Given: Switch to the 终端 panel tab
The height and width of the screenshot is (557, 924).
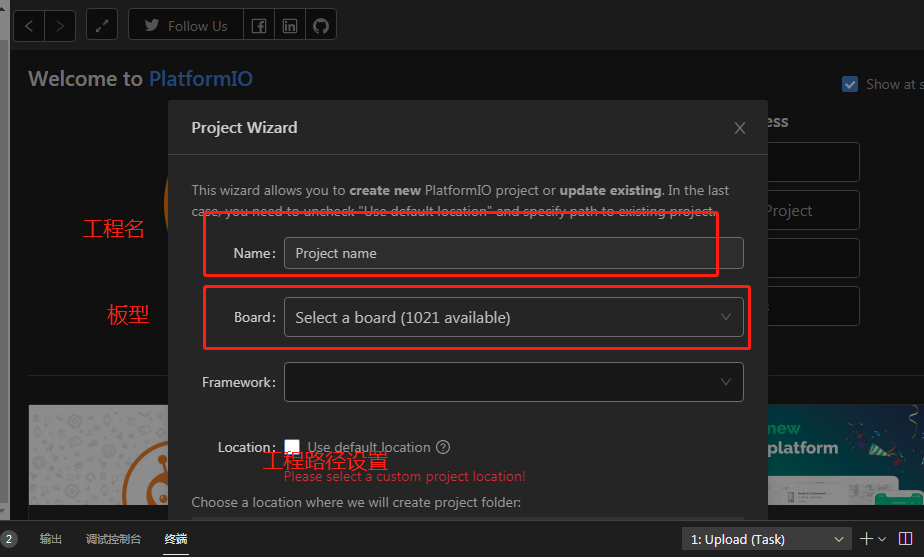Looking at the screenshot, I should 176,539.
